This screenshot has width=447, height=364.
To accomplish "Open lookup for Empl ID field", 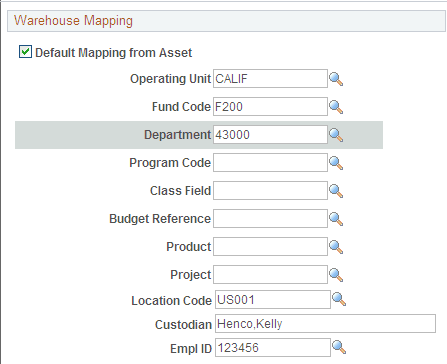I will point(339,347).
